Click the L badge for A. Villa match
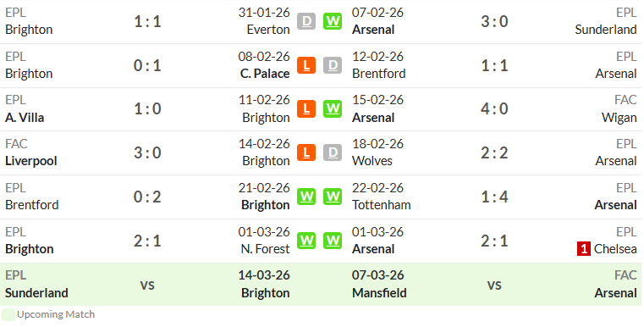This screenshot has width=644, height=327. (x=306, y=109)
